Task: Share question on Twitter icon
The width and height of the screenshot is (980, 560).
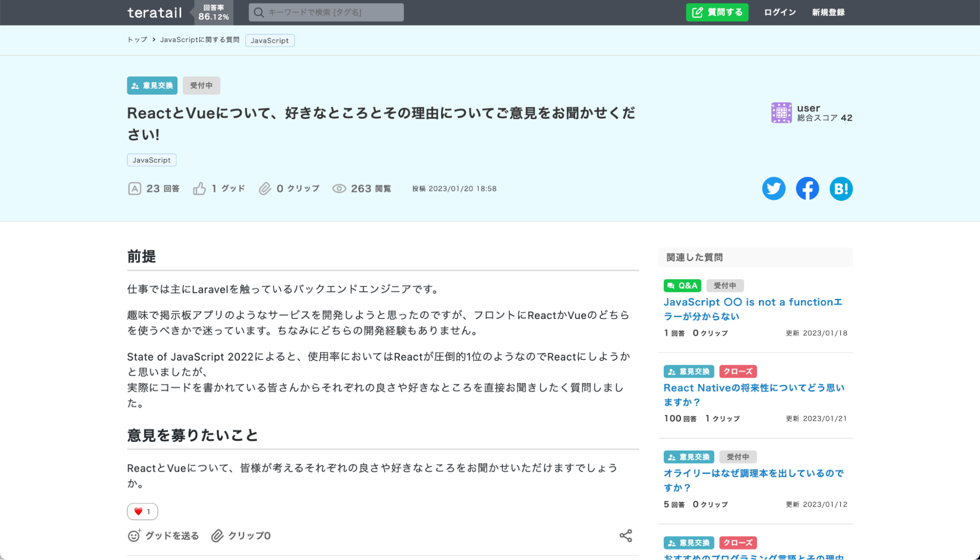Action: pyautogui.click(x=773, y=189)
